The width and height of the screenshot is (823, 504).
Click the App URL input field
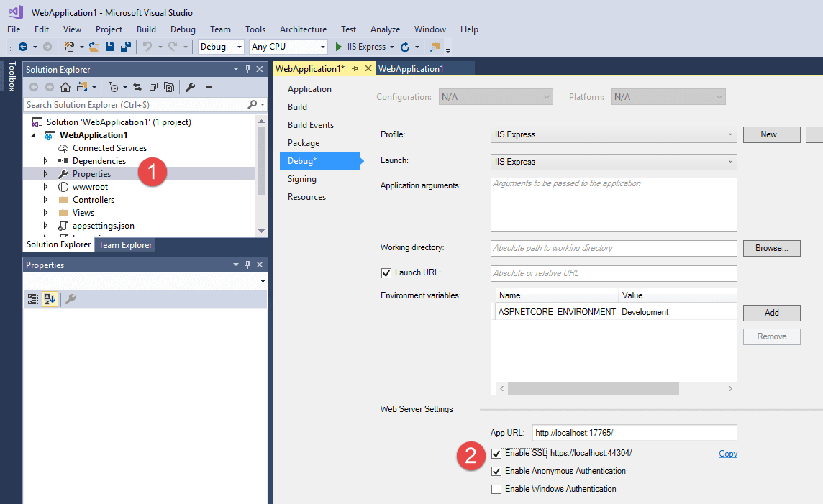(x=634, y=433)
